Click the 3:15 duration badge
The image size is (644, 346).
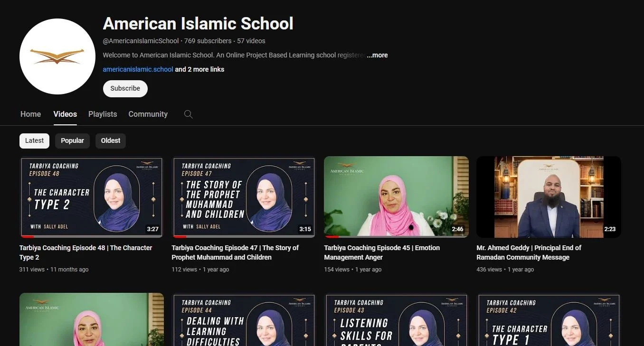305,229
